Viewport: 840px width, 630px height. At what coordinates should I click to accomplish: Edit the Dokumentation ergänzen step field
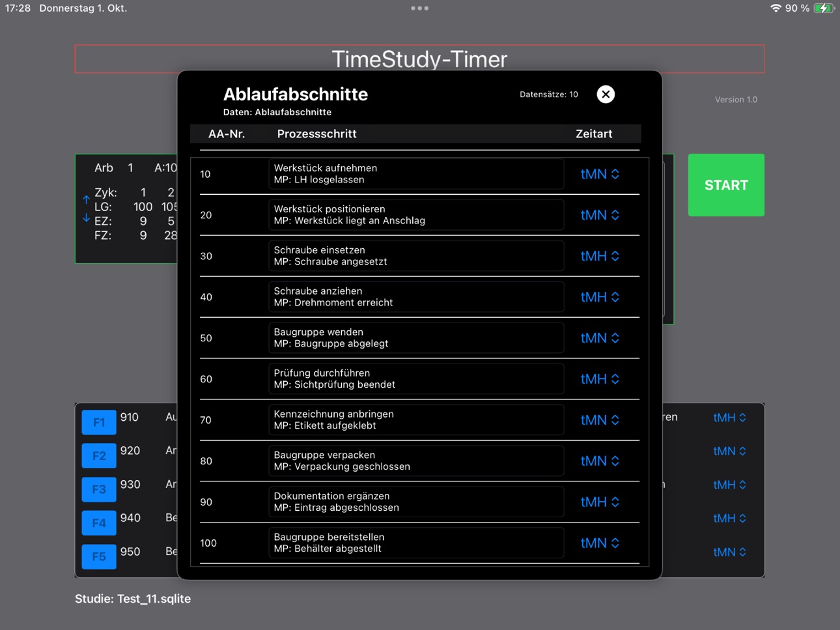416,502
